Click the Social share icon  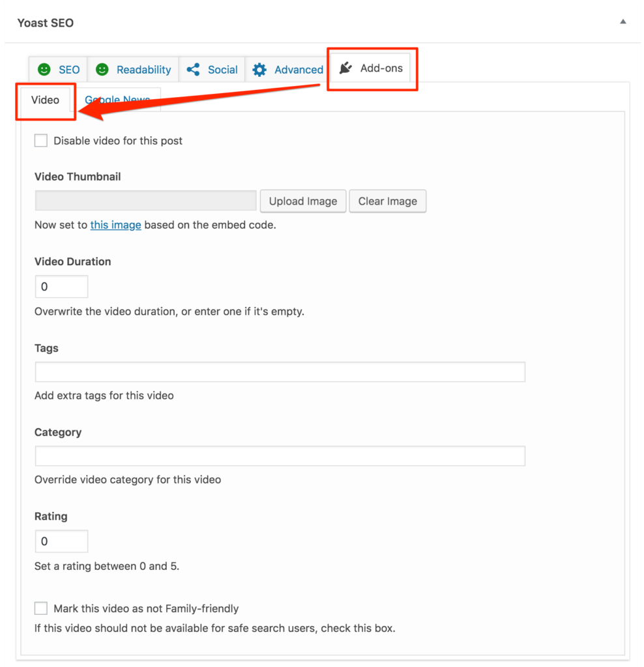tap(193, 69)
